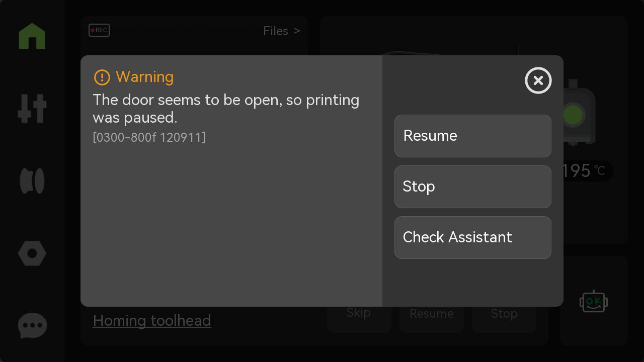Open the chat bubble messages icon

point(32,326)
